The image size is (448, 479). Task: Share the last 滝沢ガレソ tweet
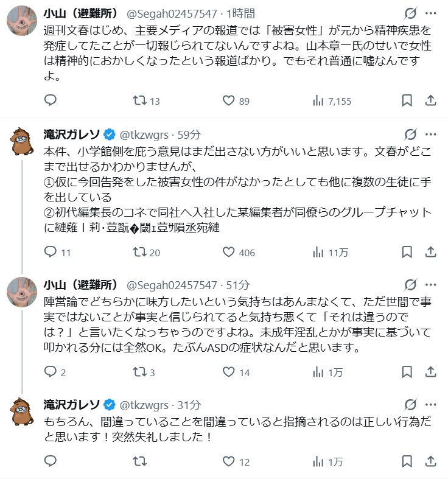click(x=430, y=462)
